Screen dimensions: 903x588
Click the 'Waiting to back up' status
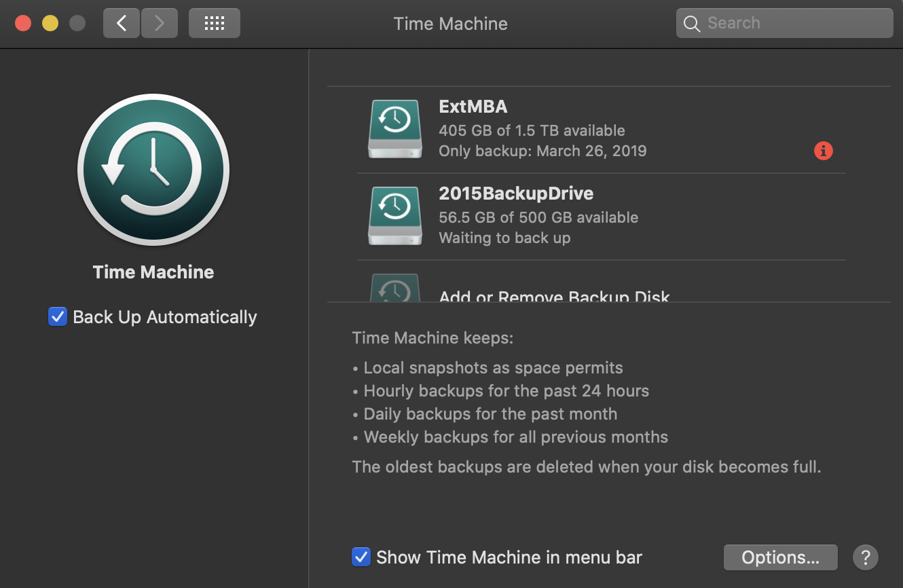pyautogui.click(x=504, y=238)
